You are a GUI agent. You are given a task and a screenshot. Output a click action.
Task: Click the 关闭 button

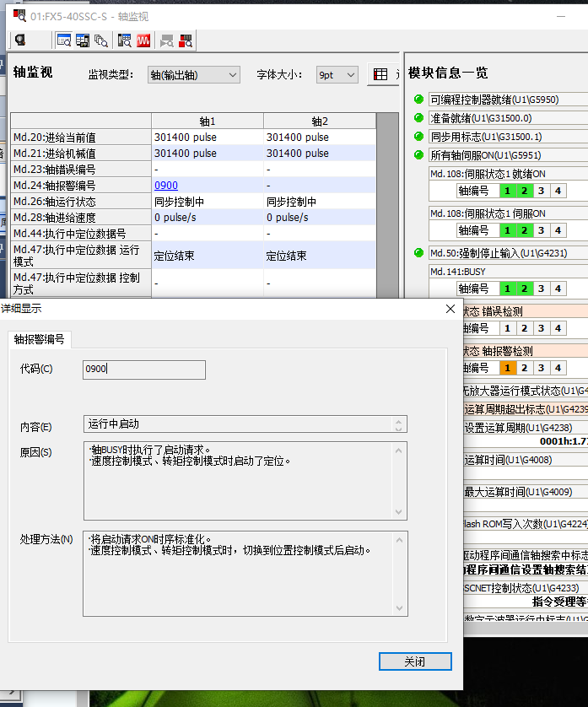click(415, 661)
